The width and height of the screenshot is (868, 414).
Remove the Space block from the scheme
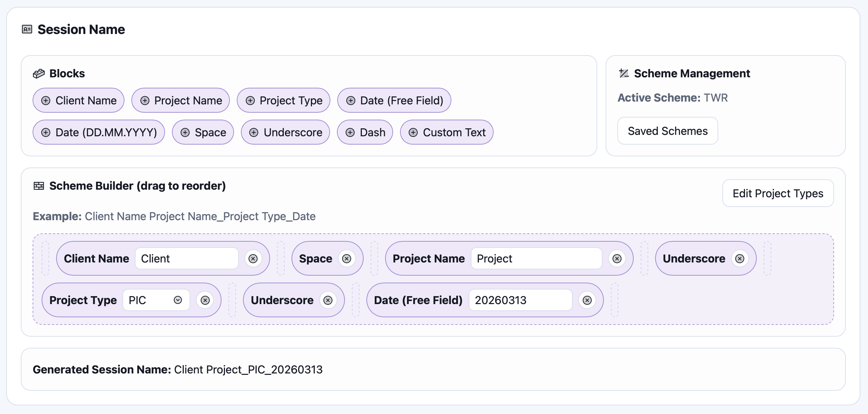347,258
